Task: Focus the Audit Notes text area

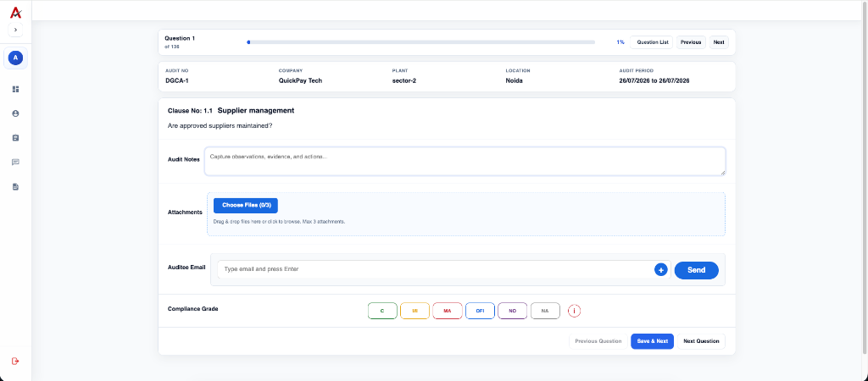Action: point(465,162)
